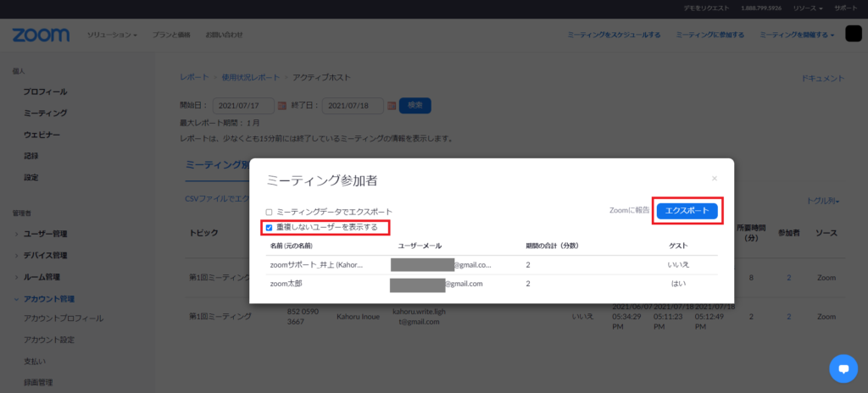The width and height of the screenshot is (868, 393).
Task: Click the 検索 button
Action: pos(415,106)
